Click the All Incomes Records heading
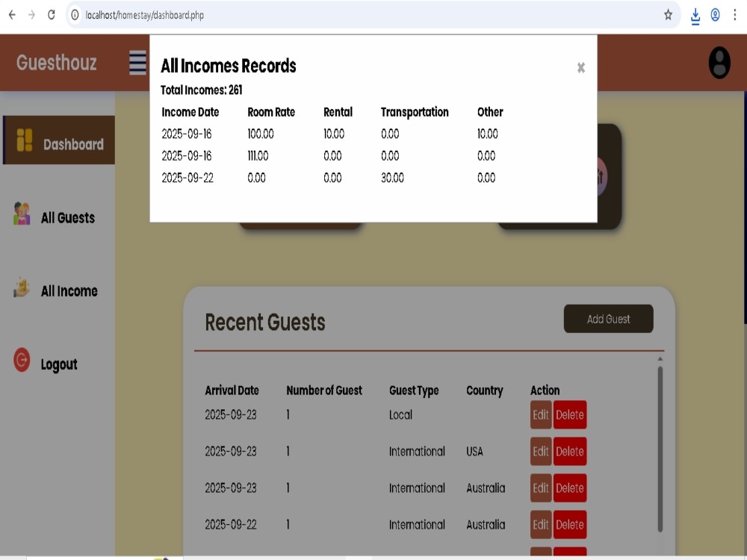Image resolution: width=747 pixels, height=560 pixels. [228, 66]
